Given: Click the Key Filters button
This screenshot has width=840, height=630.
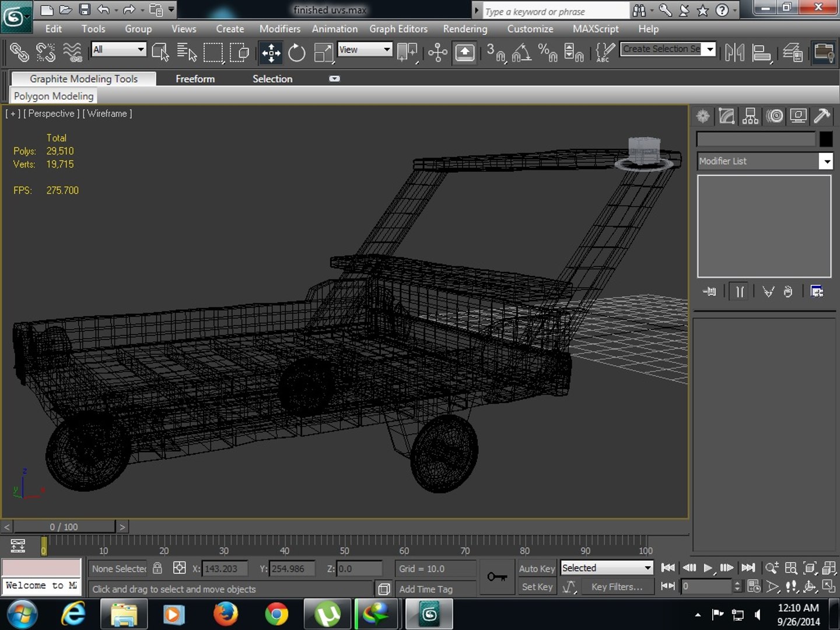Looking at the screenshot, I should 617,587.
